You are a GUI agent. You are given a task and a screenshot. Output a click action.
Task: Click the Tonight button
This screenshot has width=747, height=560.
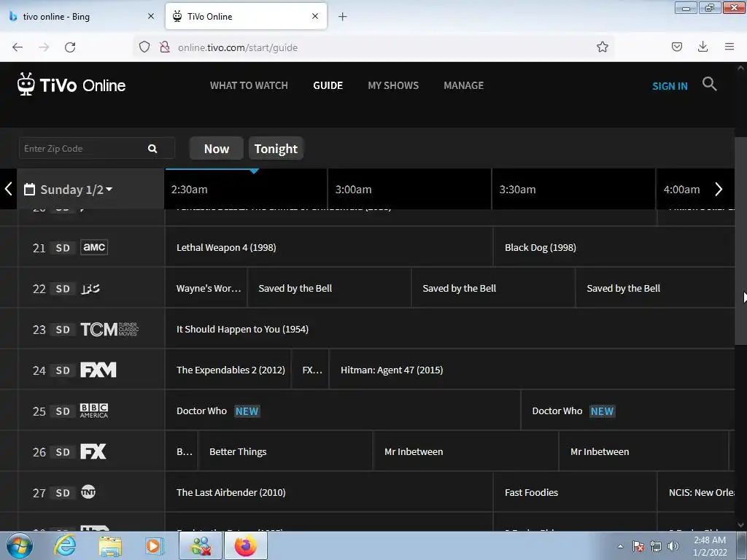(276, 149)
